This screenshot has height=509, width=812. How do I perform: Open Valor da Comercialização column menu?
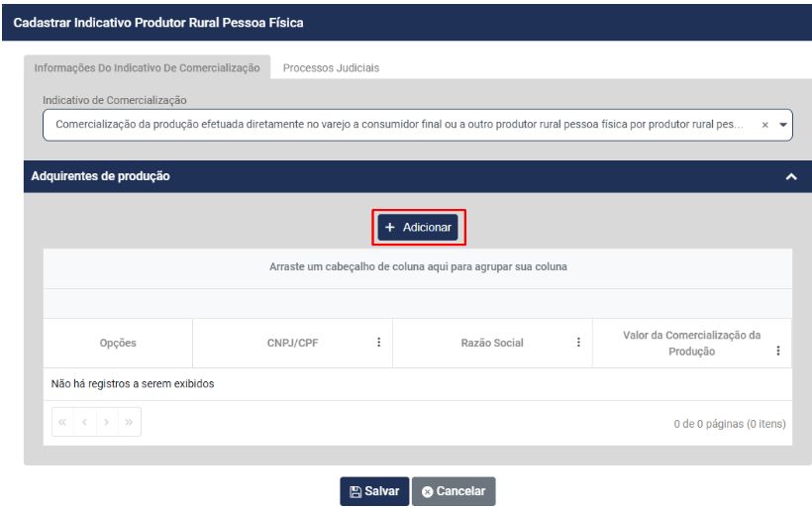[778, 351]
